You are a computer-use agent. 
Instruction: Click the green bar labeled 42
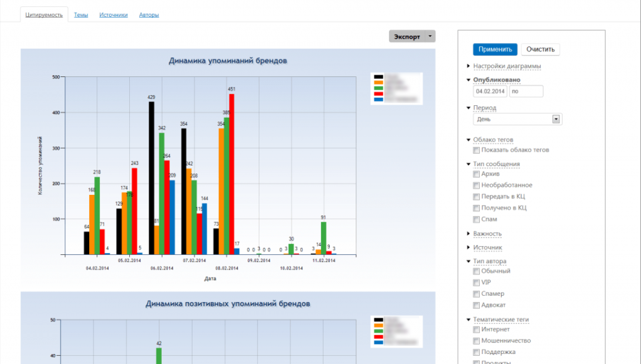pos(159,356)
